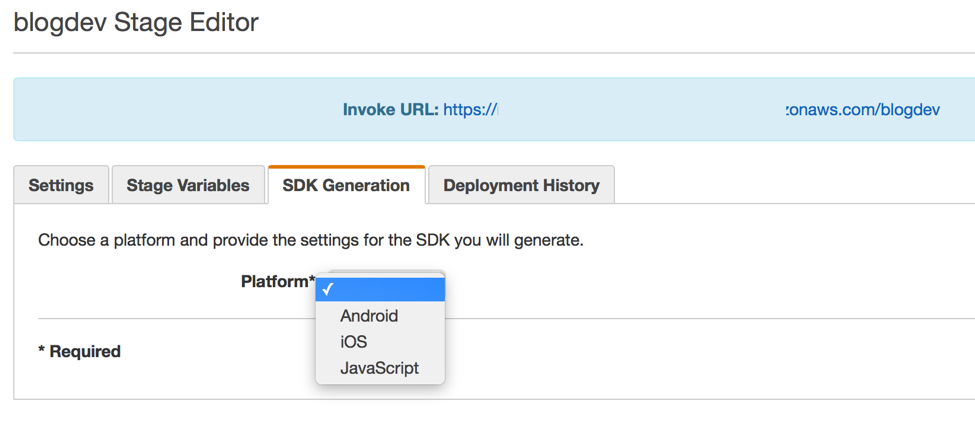Open the Invoke URL starting with https://

470,110
